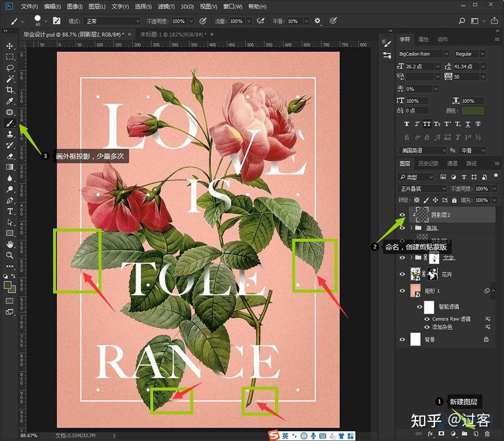Create a new layer group
The height and width of the screenshot is (441, 504).
(465, 433)
